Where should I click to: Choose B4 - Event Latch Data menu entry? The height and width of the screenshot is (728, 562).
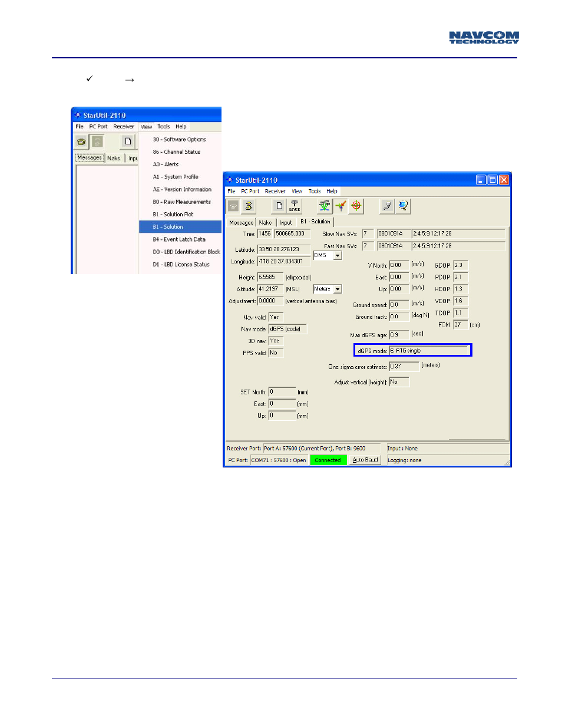(x=179, y=239)
